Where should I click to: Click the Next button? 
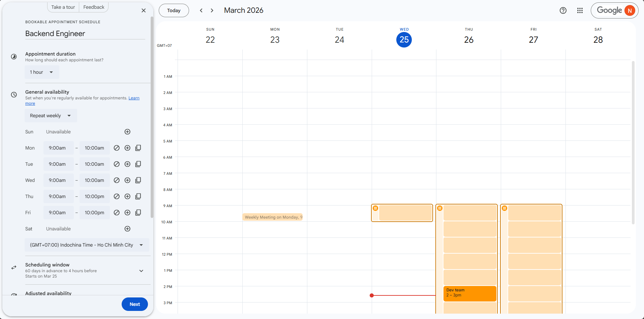pyautogui.click(x=134, y=304)
